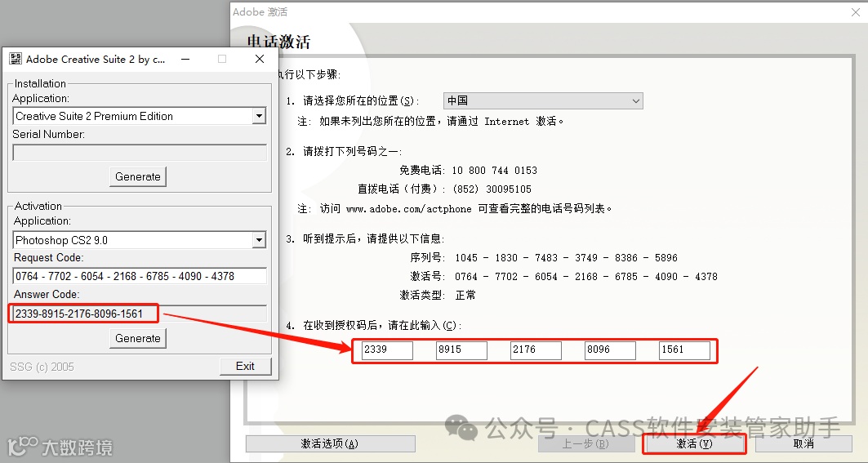Viewport: 868px width, 463px height.
Task: Click the Exit button in keygen
Action: (x=245, y=366)
